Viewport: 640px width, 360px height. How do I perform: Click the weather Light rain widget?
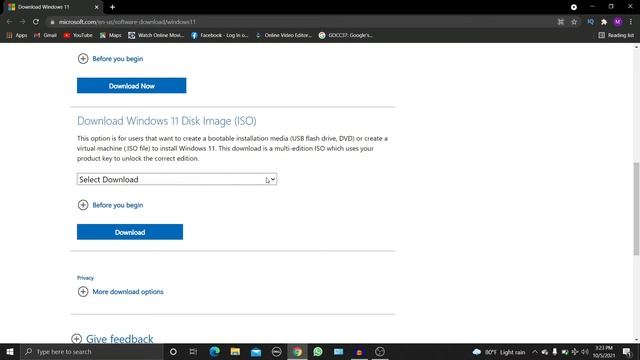click(x=499, y=352)
